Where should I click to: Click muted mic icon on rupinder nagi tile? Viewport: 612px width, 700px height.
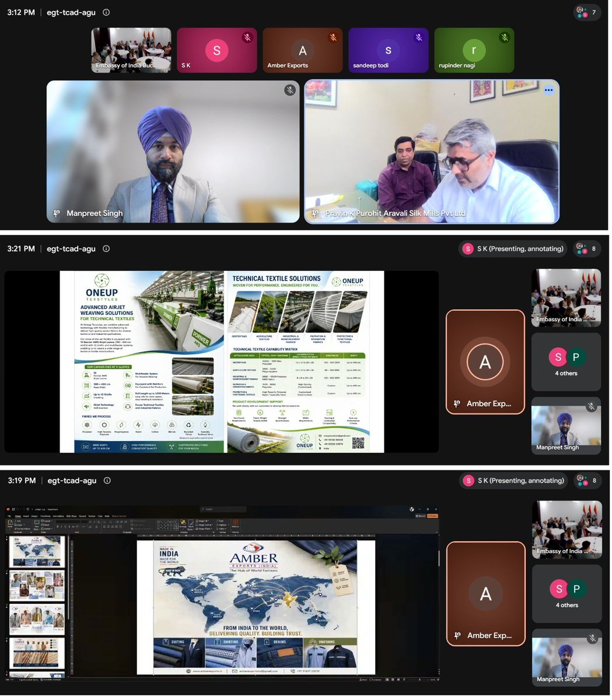[505, 37]
